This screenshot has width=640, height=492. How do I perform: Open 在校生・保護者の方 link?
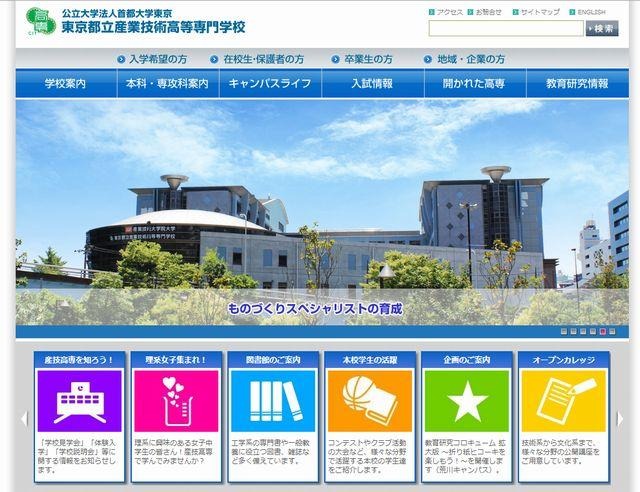pos(264,59)
